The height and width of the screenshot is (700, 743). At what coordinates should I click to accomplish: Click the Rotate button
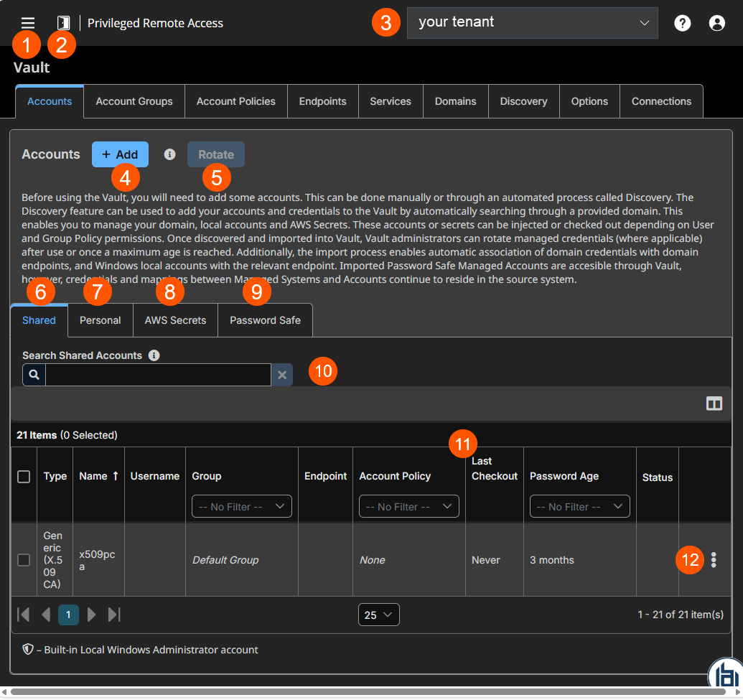[216, 154]
